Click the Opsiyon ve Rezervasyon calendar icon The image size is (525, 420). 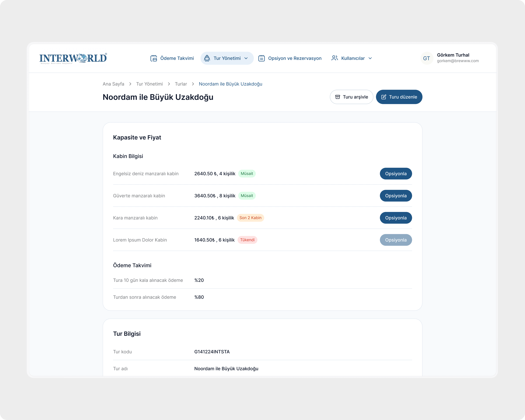(x=261, y=58)
